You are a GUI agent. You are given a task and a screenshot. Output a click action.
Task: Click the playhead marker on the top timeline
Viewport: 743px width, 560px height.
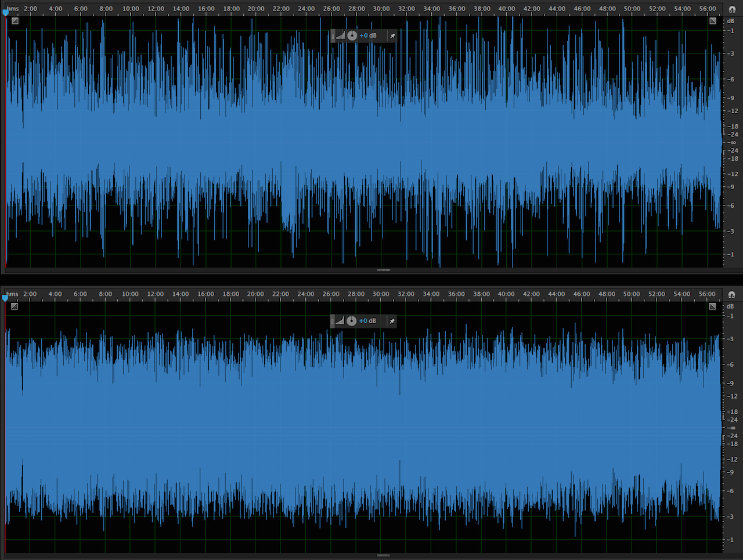[x=6, y=12]
